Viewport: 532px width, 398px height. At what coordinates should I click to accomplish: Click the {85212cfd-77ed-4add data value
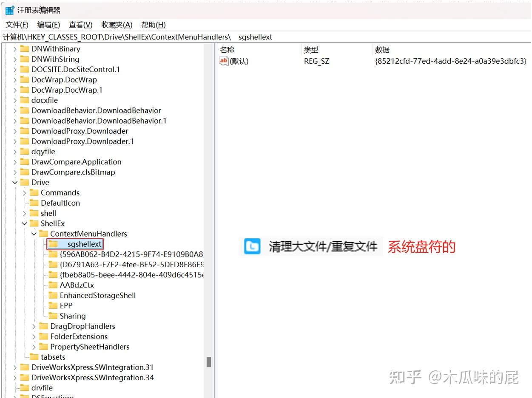tap(451, 61)
